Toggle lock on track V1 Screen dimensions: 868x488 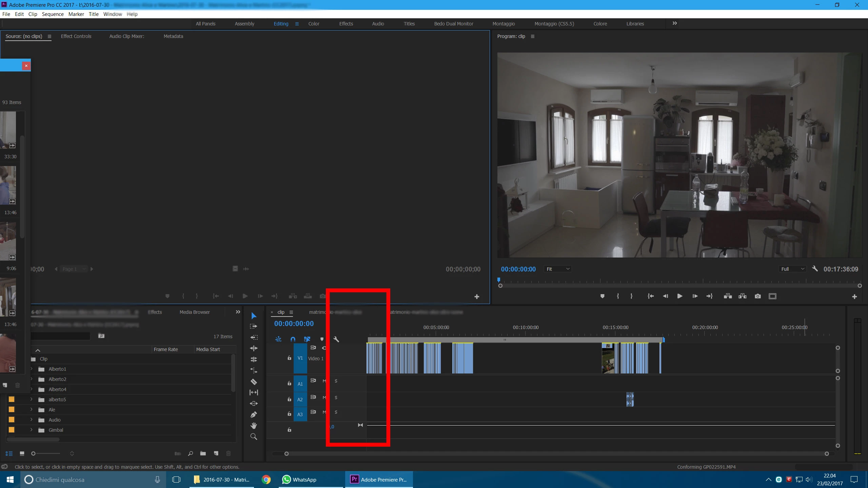(x=289, y=358)
